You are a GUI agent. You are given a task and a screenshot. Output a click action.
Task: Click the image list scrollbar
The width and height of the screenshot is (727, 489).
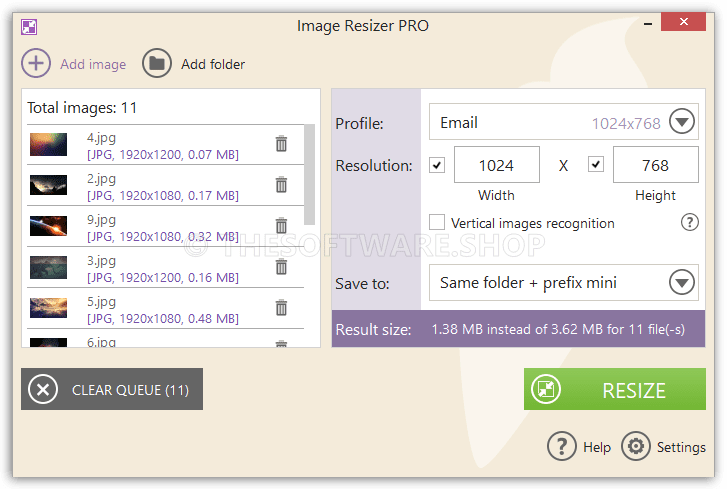click(x=309, y=174)
